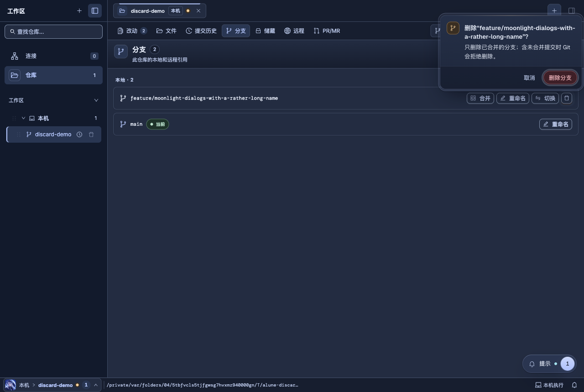Click the 本地 · 2 section label
This screenshot has width=584, height=392.
[124, 80]
